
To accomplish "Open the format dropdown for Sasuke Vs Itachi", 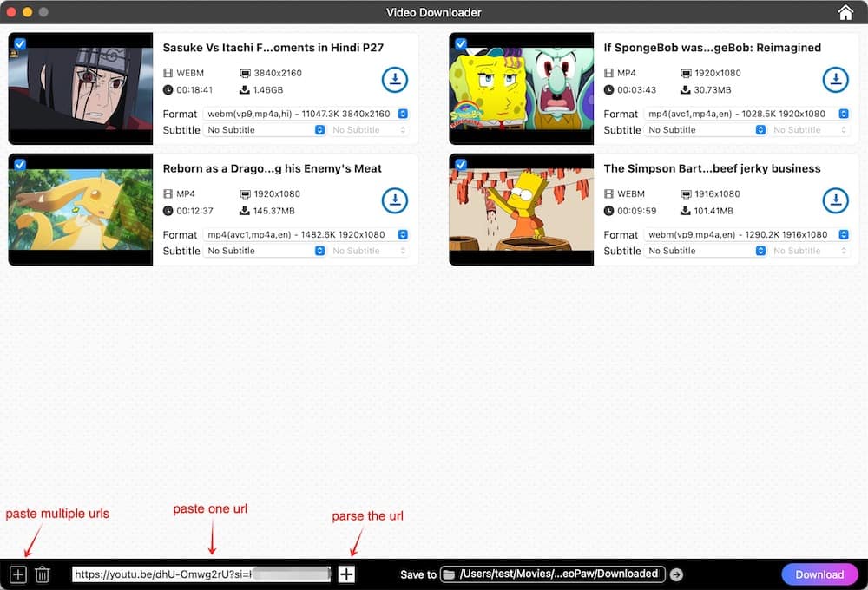I will pos(401,113).
